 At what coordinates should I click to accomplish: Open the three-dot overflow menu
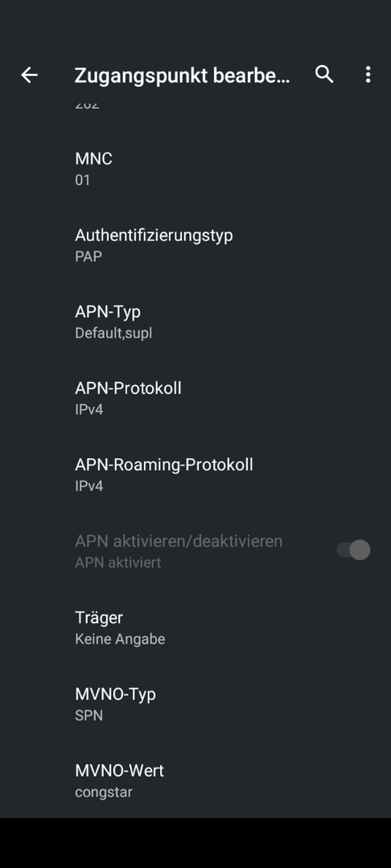[368, 75]
